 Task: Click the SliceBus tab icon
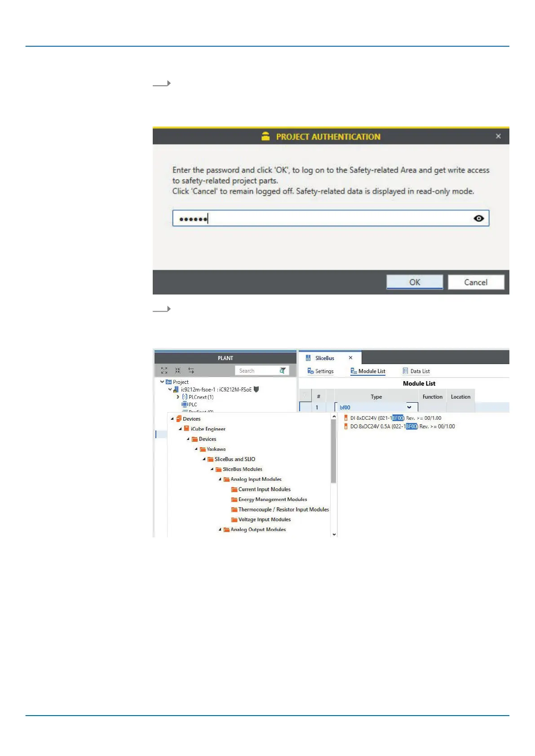tap(308, 358)
